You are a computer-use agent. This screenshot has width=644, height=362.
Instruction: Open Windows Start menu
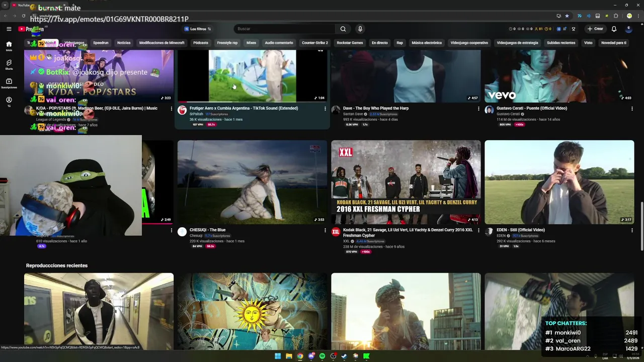click(277, 356)
